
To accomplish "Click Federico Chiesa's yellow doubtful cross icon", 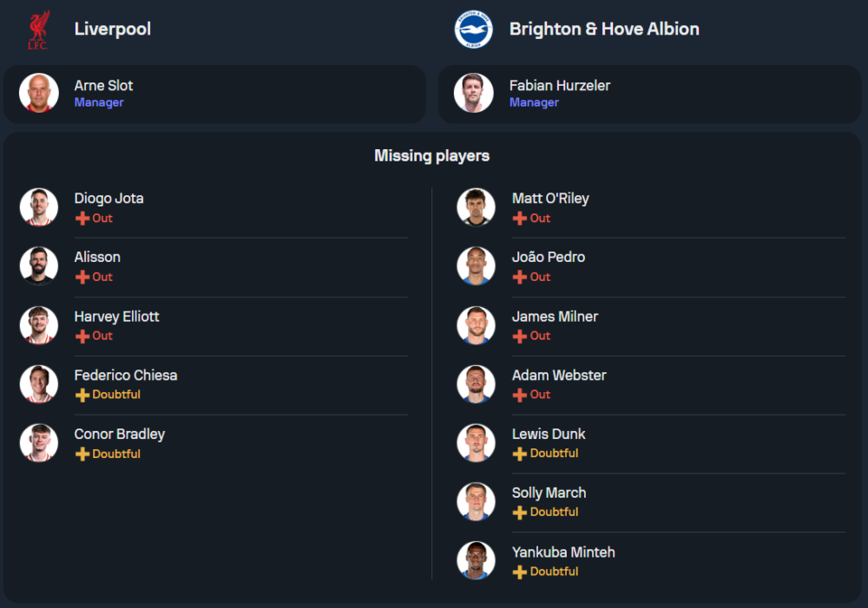I will click(x=82, y=395).
